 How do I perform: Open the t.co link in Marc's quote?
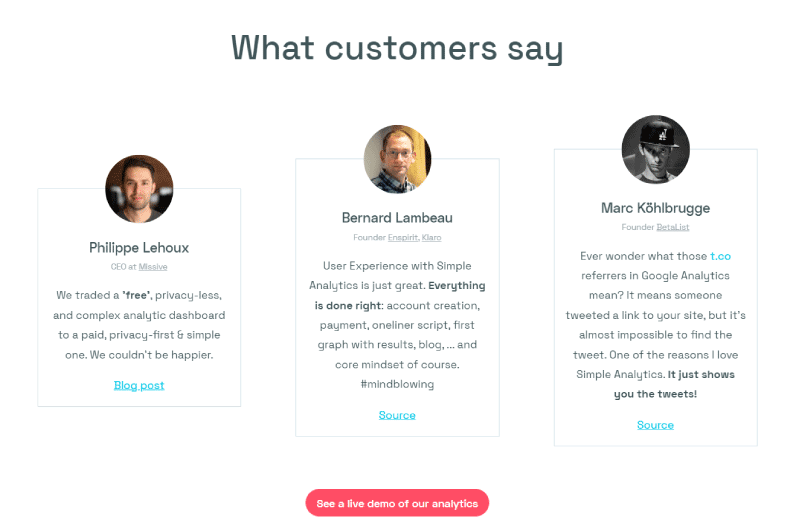(x=720, y=256)
